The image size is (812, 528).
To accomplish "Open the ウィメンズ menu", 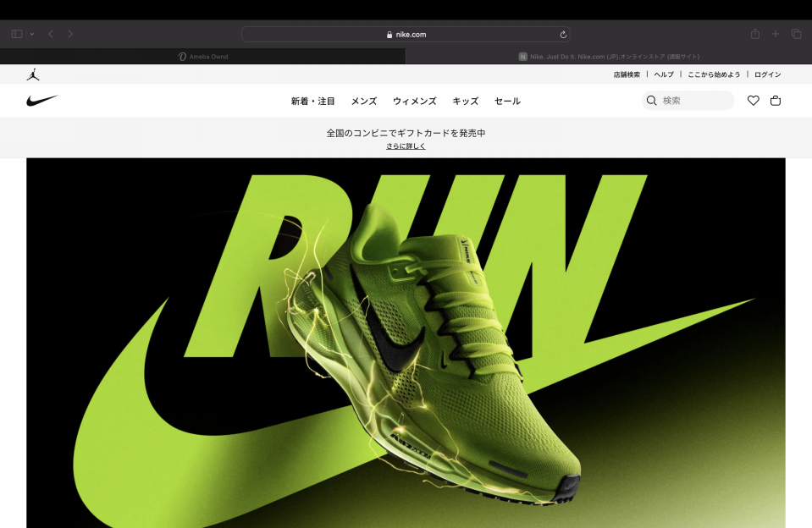I will [x=415, y=101].
